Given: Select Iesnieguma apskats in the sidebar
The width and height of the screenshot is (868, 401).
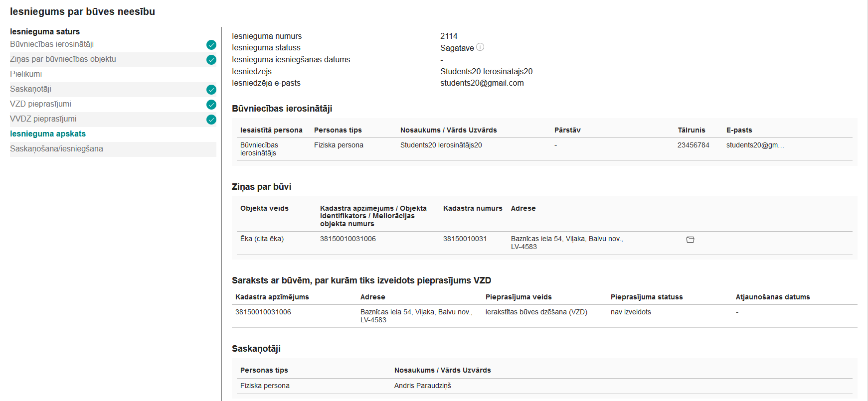Looking at the screenshot, I should [x=48, y=134].
